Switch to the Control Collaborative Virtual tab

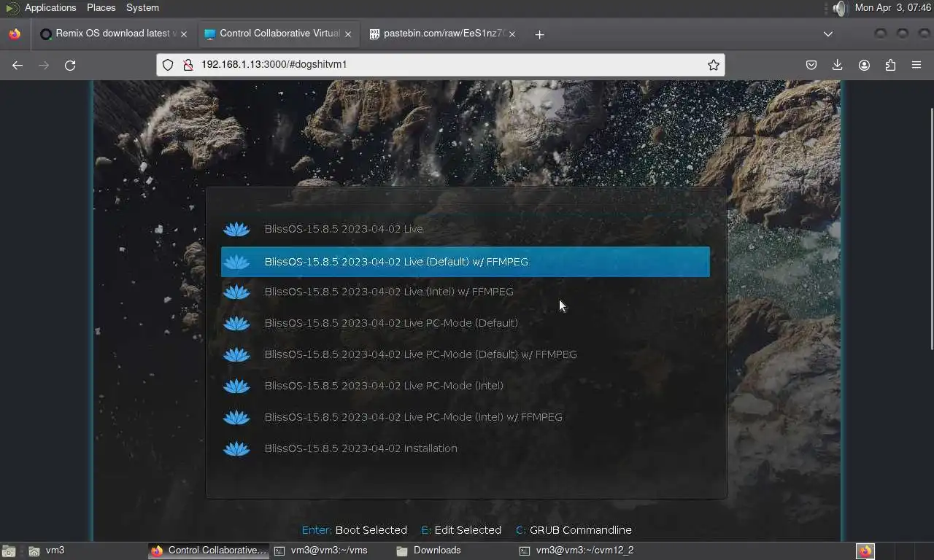[x=279, y=34]
